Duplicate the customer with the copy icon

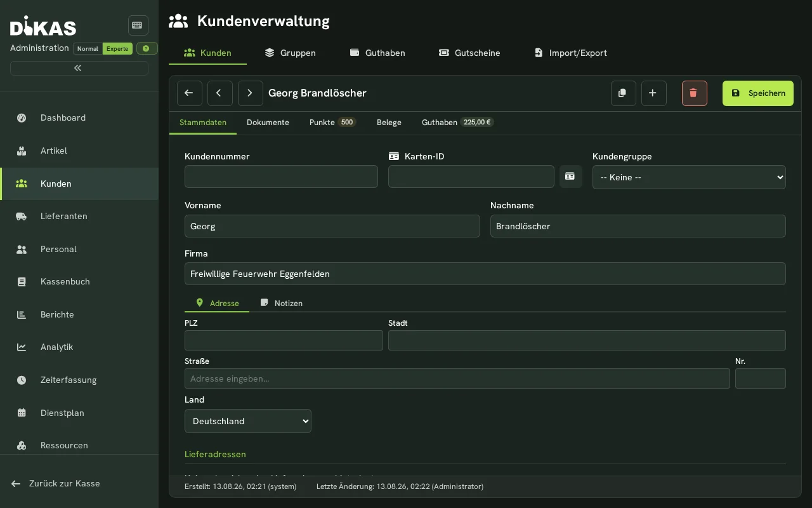(624, 93)
